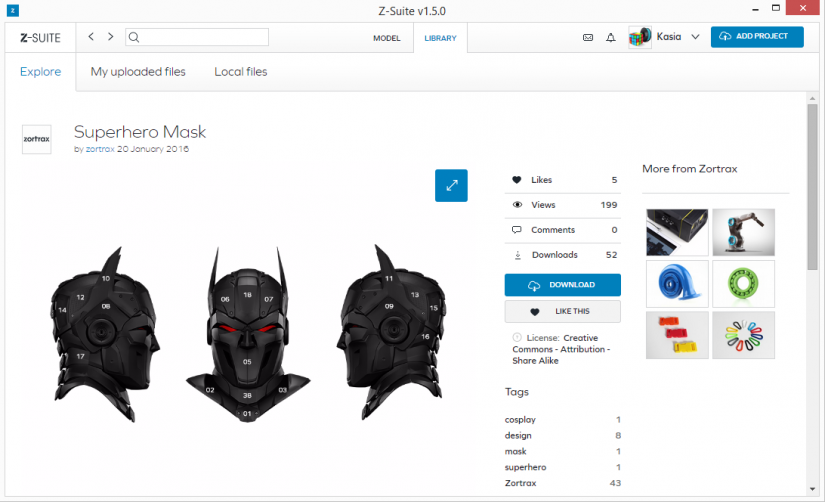Open the red and yellow clips thumbnail
Image resolution: width=825 pixels, height=502 pixels.
[677, 335]
